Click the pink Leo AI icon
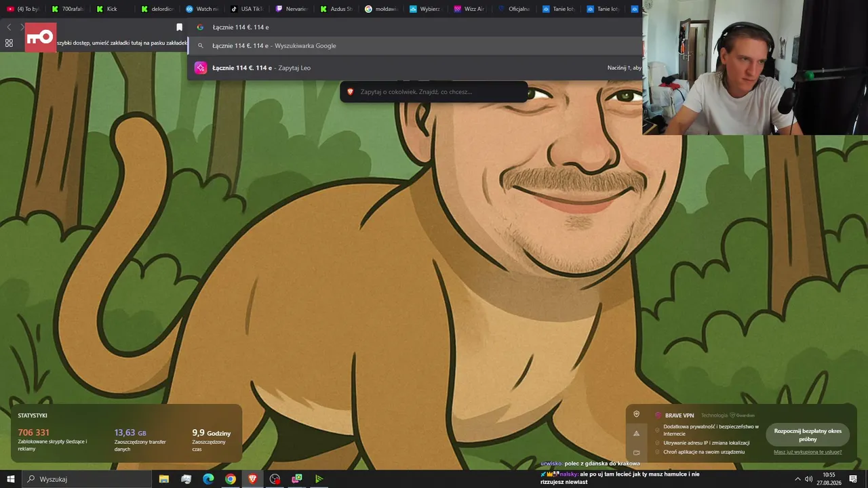Viewport: 868px width, 488px height. (200, 68)
